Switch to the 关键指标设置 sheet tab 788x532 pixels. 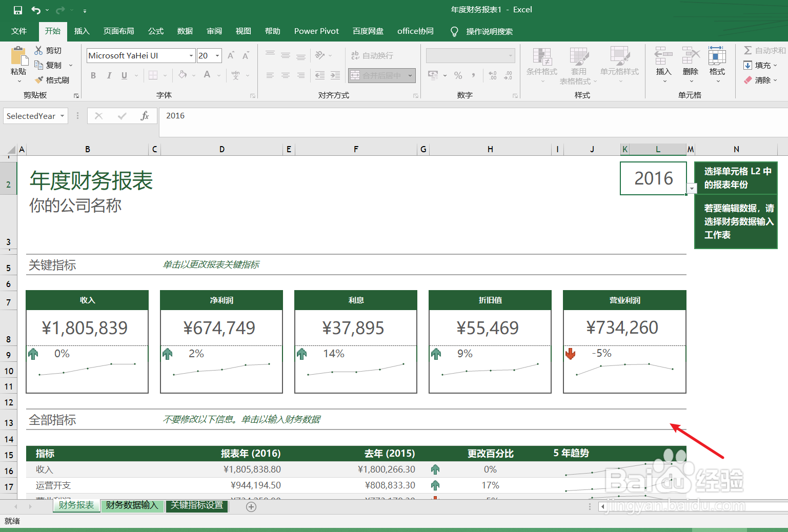pyautogui.click(x=197, y=505)
